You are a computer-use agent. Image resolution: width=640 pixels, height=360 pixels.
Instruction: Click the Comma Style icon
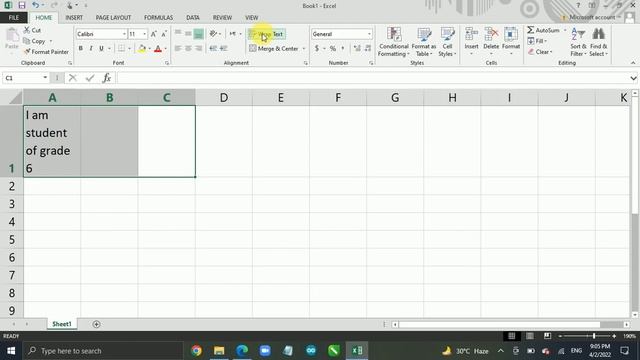coord(343,48)
